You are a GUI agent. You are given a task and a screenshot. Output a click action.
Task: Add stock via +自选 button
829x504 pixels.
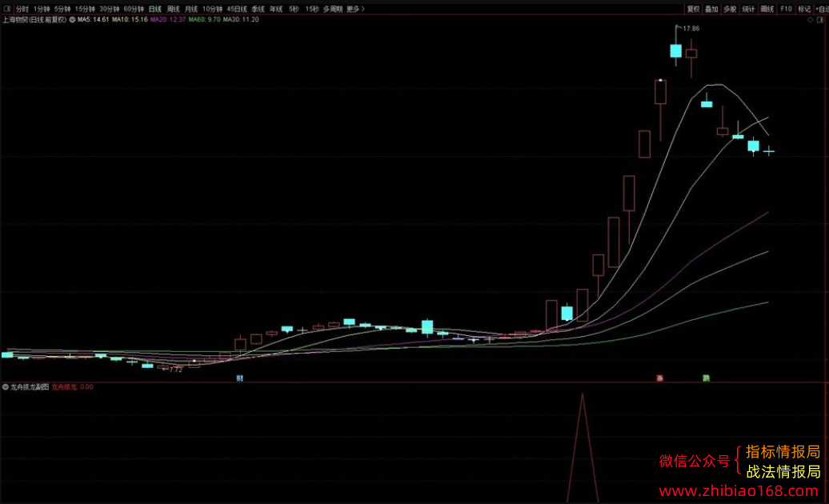pos(822,9)
